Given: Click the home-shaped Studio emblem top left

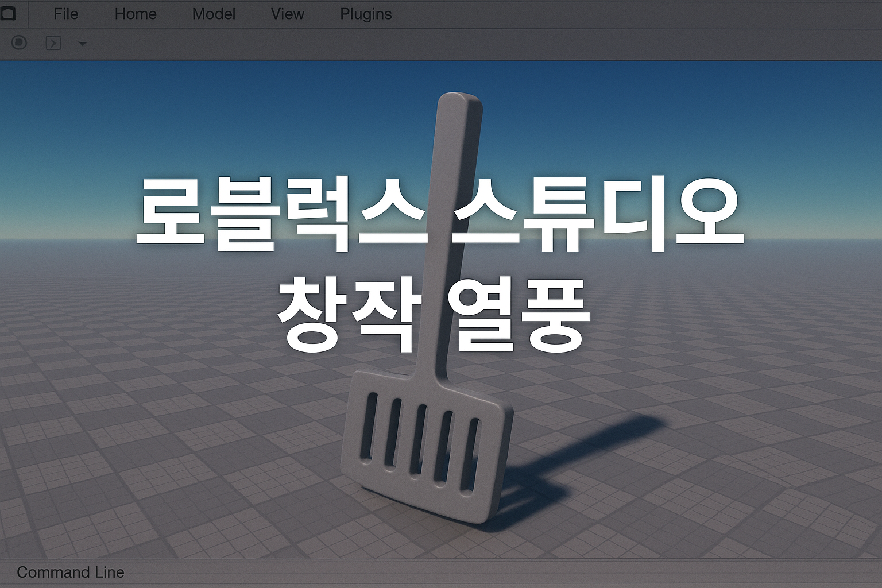Looking at the screenshot, I should pos(9,14).
